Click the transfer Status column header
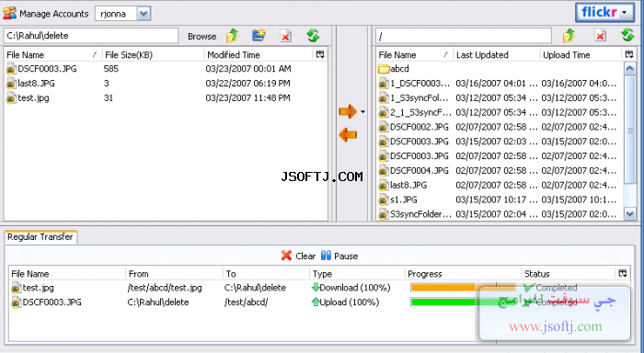The height and width of the screenshot is (353, 644). [568, 273]
